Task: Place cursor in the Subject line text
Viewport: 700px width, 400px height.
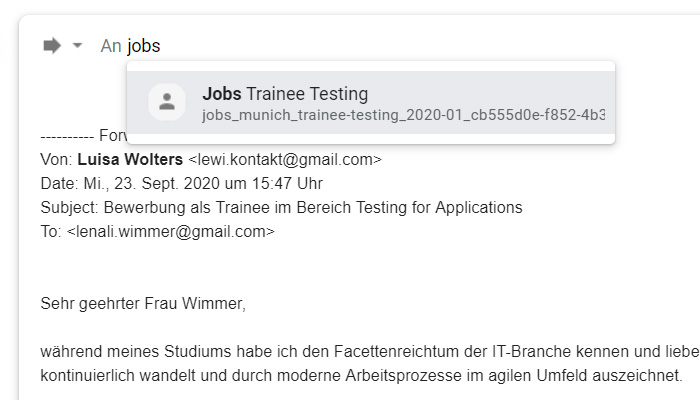Action: tap(281, 208)
